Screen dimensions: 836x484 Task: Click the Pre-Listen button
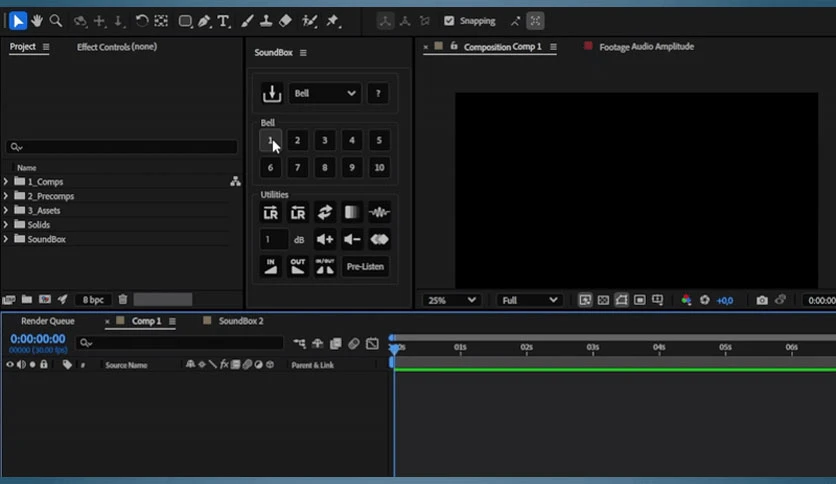(x=365, y=266)
